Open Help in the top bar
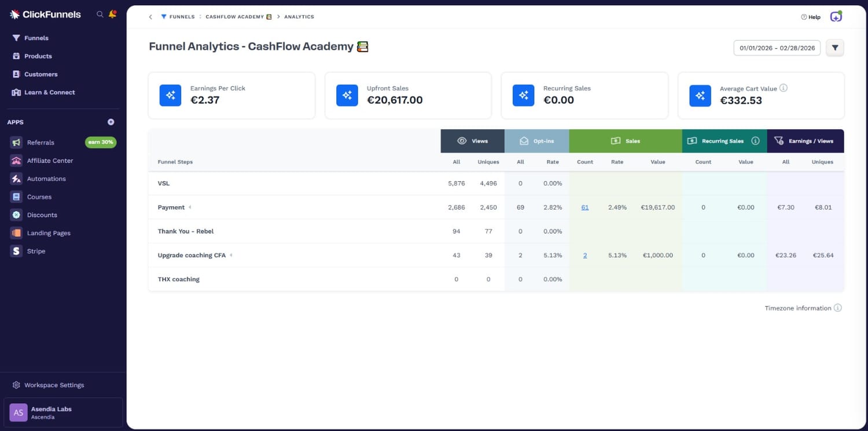 coord(811,17)
